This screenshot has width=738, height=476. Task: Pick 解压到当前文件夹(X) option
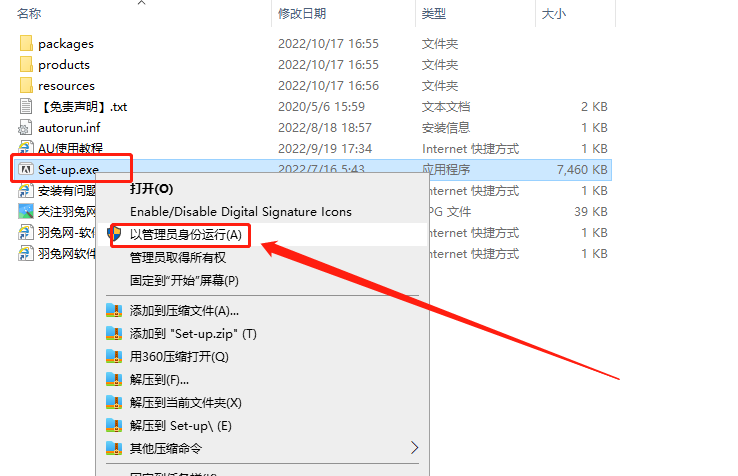point(185,402)
